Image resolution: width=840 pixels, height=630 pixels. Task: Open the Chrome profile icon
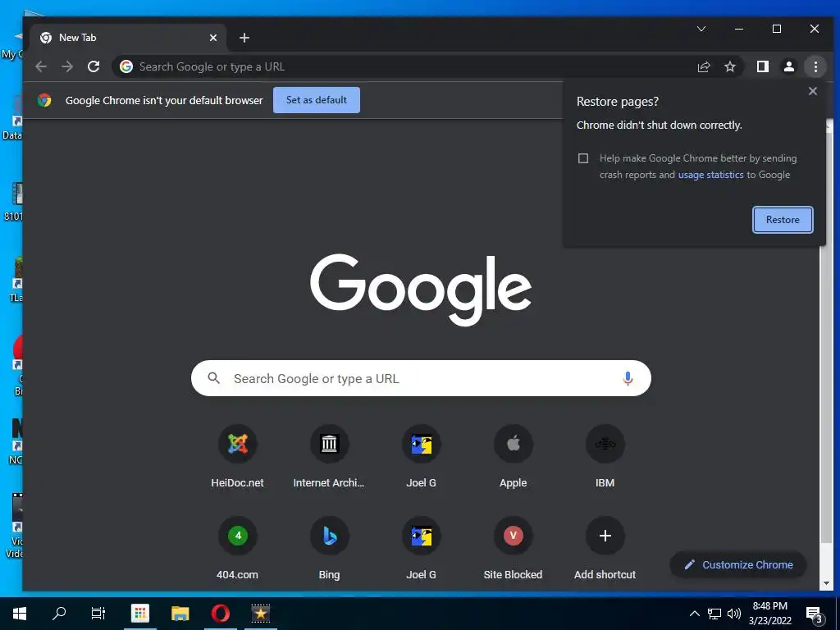click(x=788, y=66)
